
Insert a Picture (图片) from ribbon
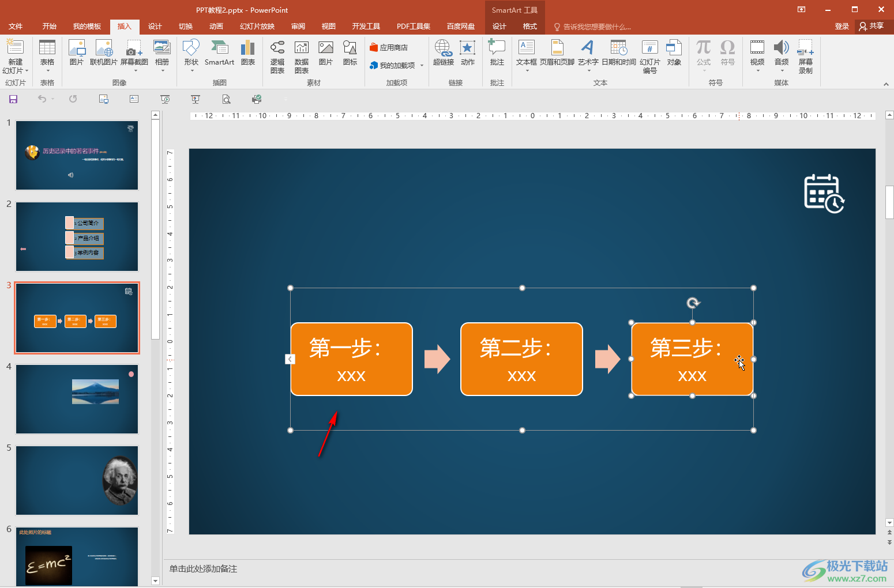point(77,53)
